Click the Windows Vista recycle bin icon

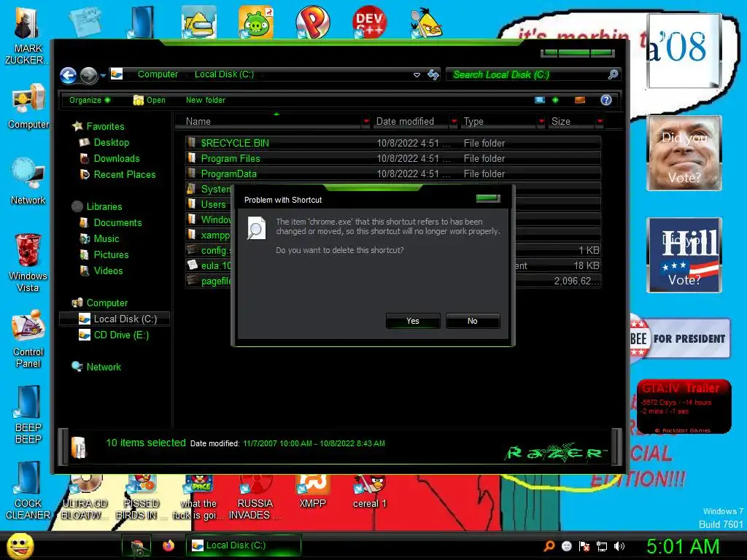click(28, 262)
